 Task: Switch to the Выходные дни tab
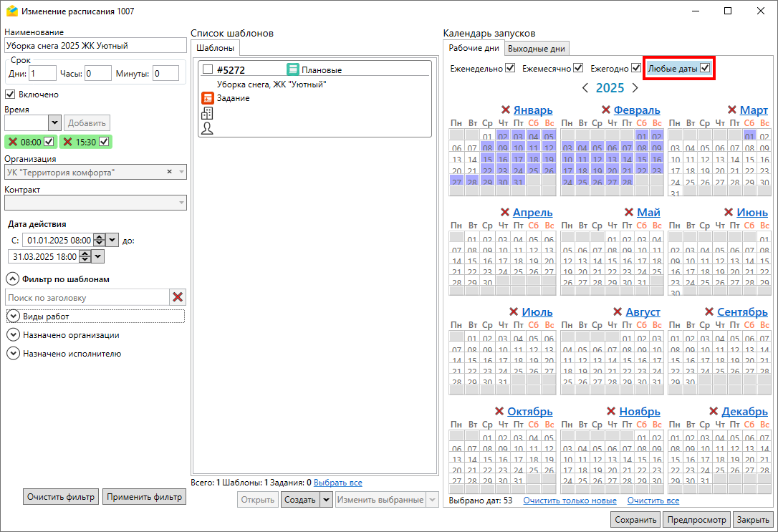coord(537,49)
